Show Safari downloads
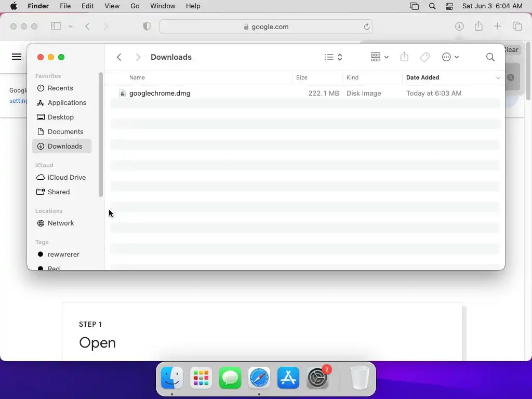The image size is (532, 399). coord(459,26)
